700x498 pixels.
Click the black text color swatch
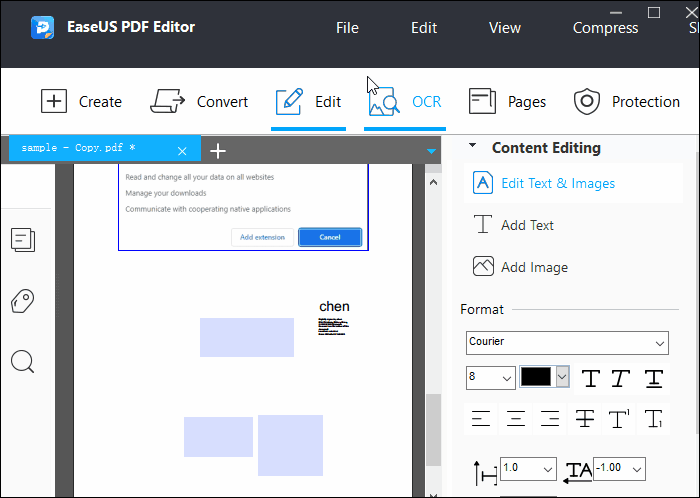pyautogui.click(x=536, y=377)
